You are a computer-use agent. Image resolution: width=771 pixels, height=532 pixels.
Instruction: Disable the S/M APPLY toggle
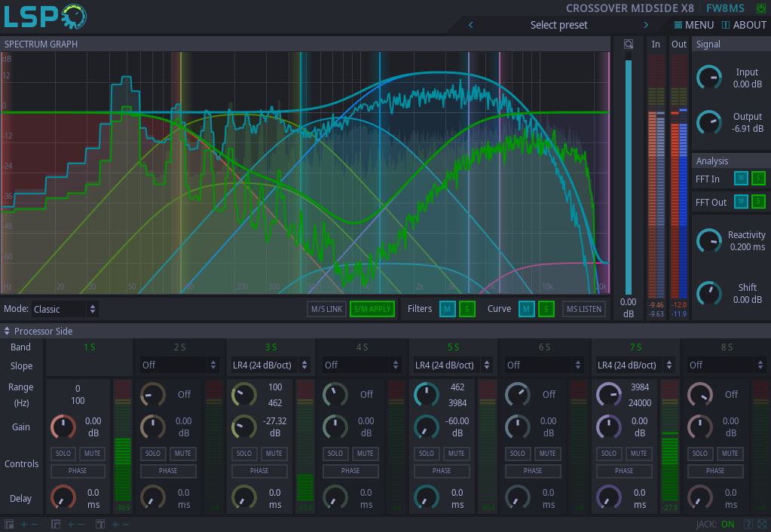click(x=372, y=309)
